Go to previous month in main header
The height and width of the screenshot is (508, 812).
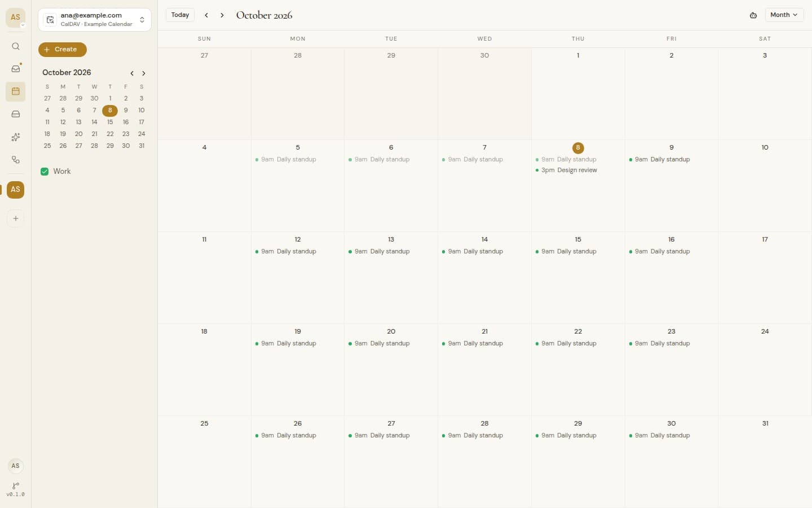tap(206, 15)
